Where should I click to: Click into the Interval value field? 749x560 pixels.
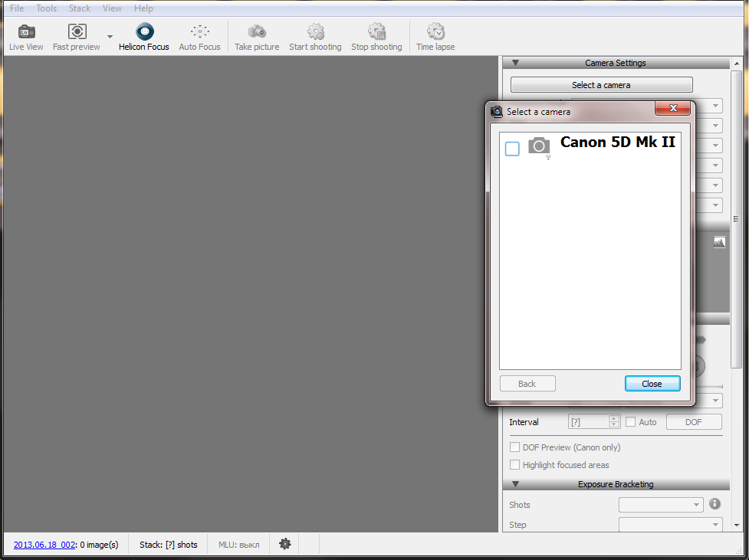589,422
